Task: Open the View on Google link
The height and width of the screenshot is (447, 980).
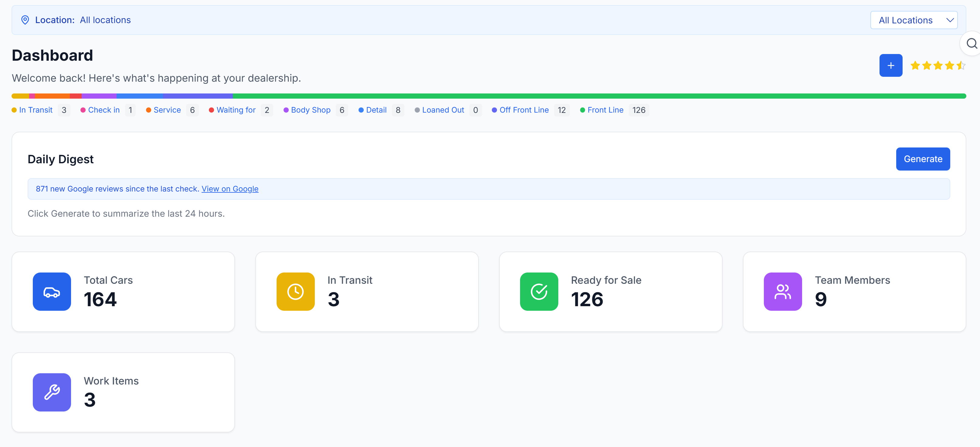Action: [230, 189]
